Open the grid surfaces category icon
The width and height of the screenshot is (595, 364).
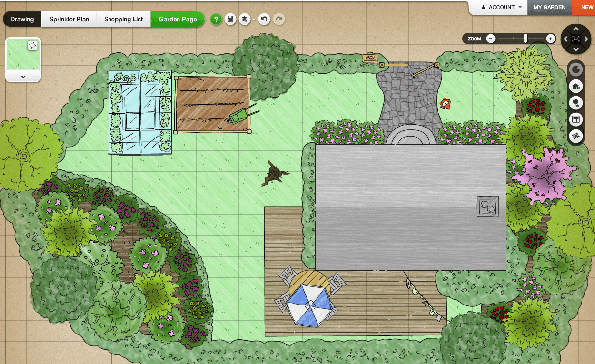(x=576, y=119)
